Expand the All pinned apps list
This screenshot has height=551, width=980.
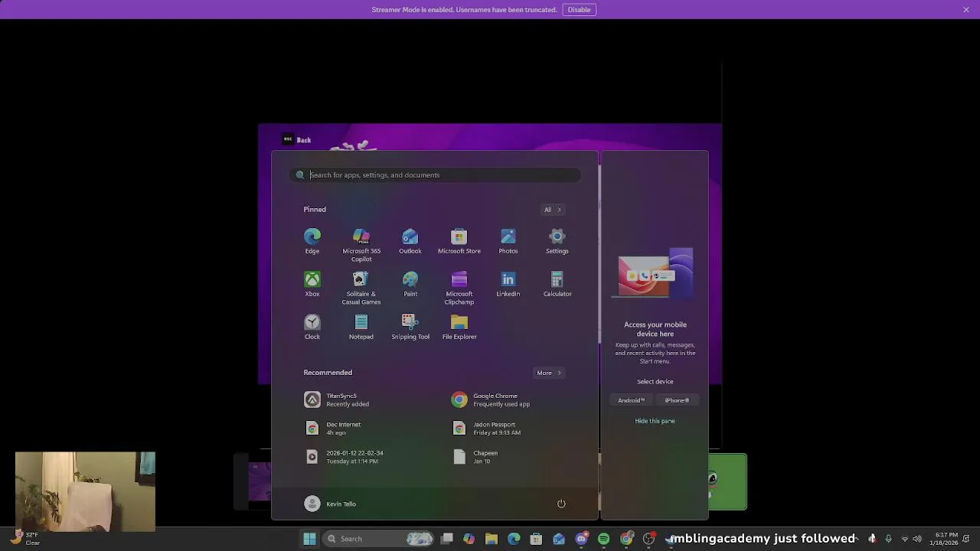point(553,210)
